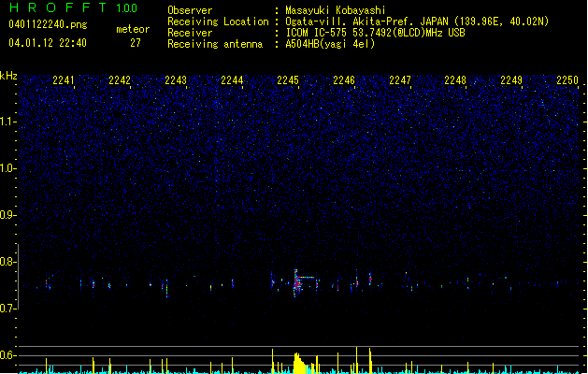Click the strong meteor echo just after 2245

[x=297, y=283]
